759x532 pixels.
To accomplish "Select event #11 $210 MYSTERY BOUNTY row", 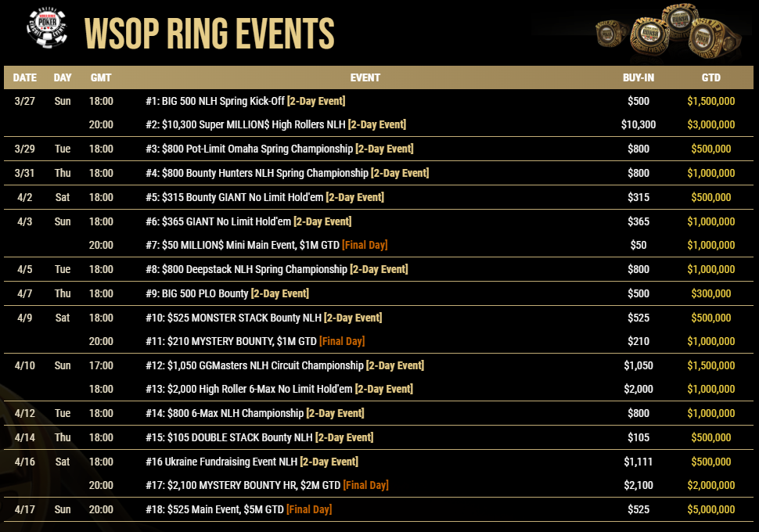I will pos(379,341).
